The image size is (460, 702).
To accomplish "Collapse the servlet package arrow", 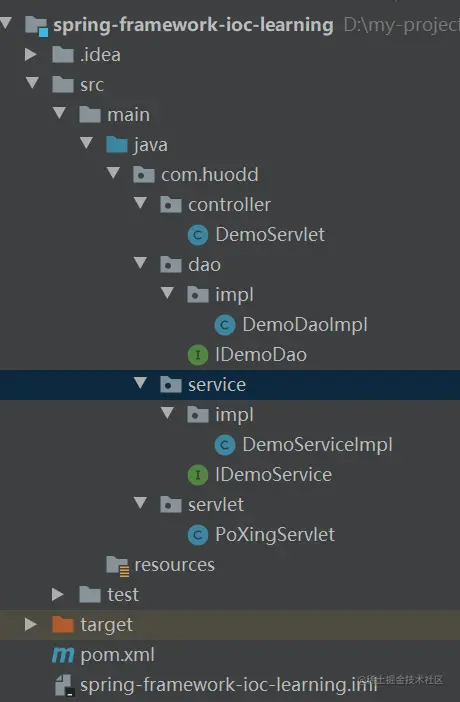I will (x=141, y=503).
